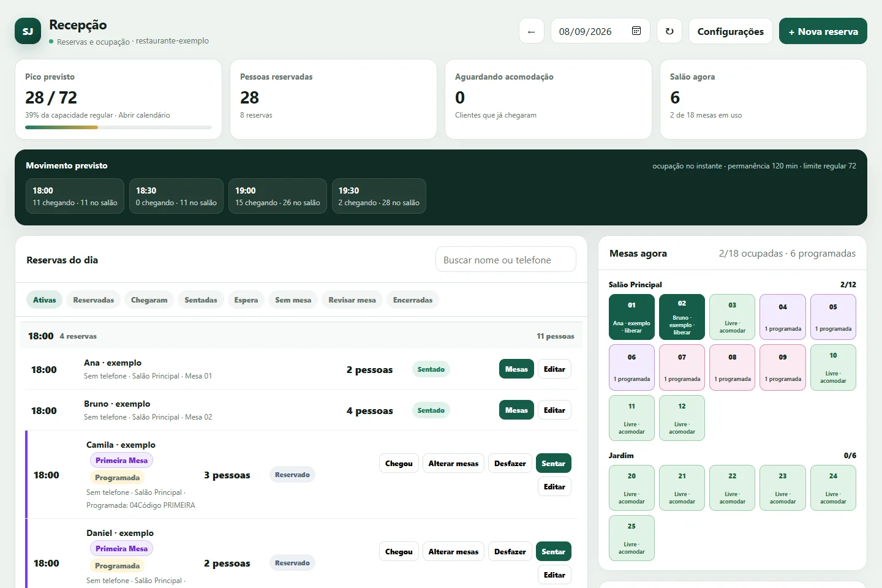Edit Camila's reservation
Image resolution: width=882 pixels, height=588 pixels.
point(554,487)
